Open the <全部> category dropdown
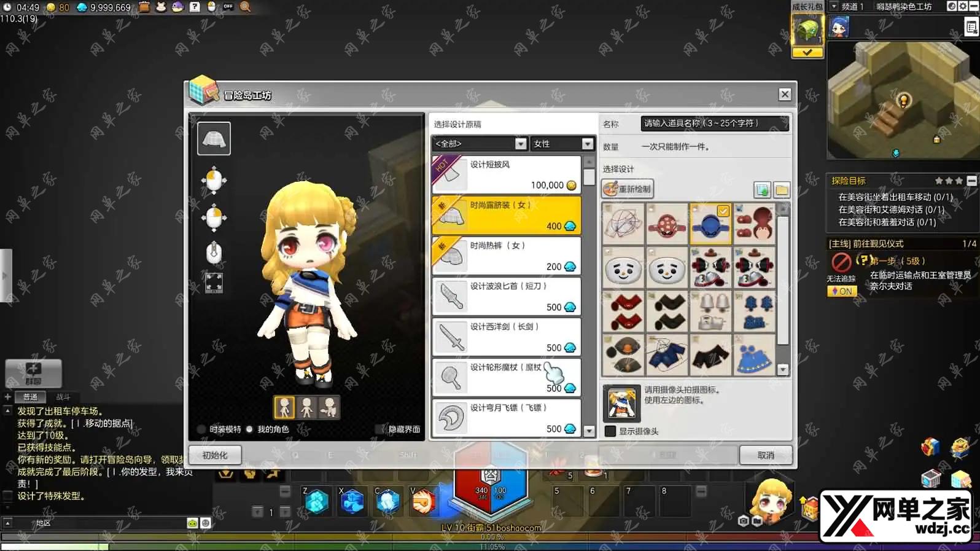 479,144
